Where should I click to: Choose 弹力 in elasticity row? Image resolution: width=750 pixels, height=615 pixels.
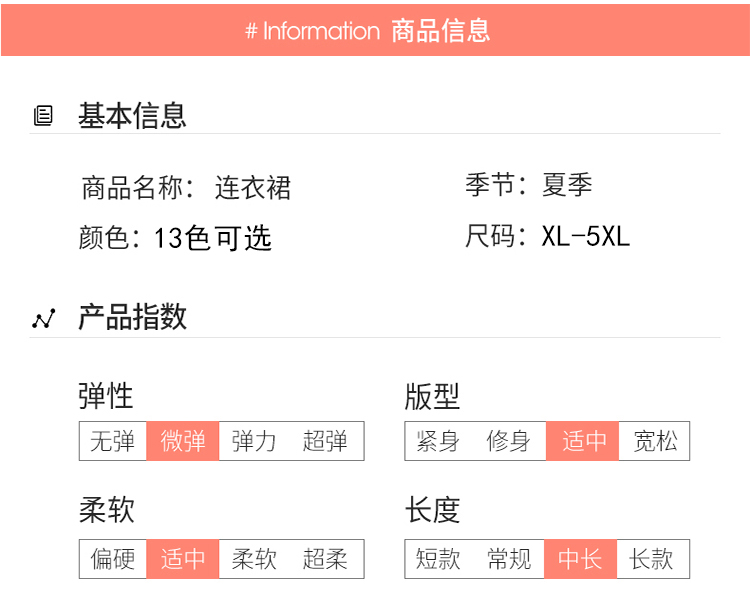pos(254,441)
